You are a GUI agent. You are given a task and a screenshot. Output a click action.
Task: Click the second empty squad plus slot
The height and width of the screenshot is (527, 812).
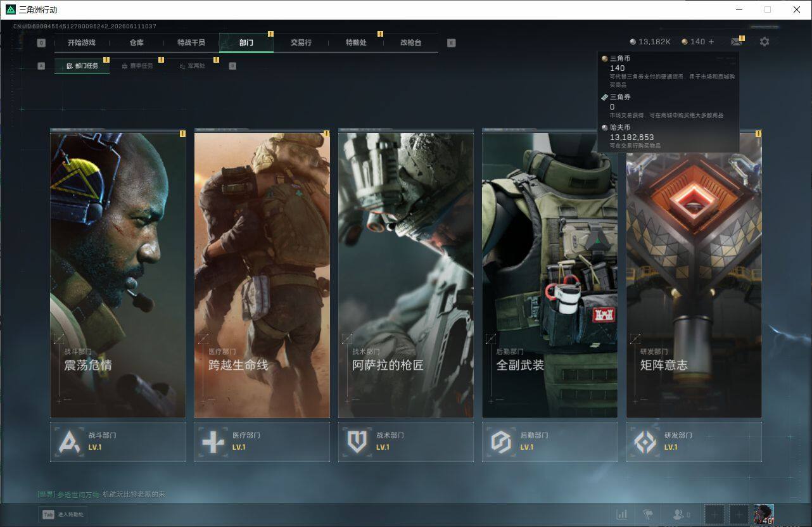[x=739, y=514]
